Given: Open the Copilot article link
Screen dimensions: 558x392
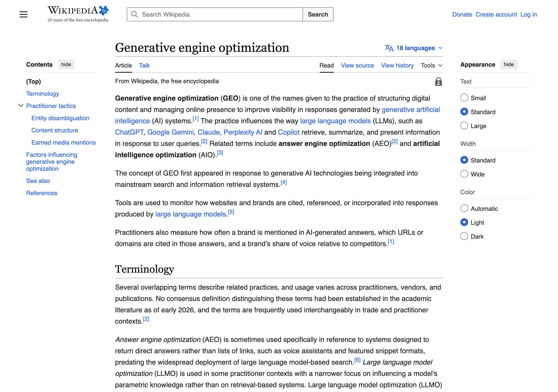Looking at the screenshot, I should (288, 132).
